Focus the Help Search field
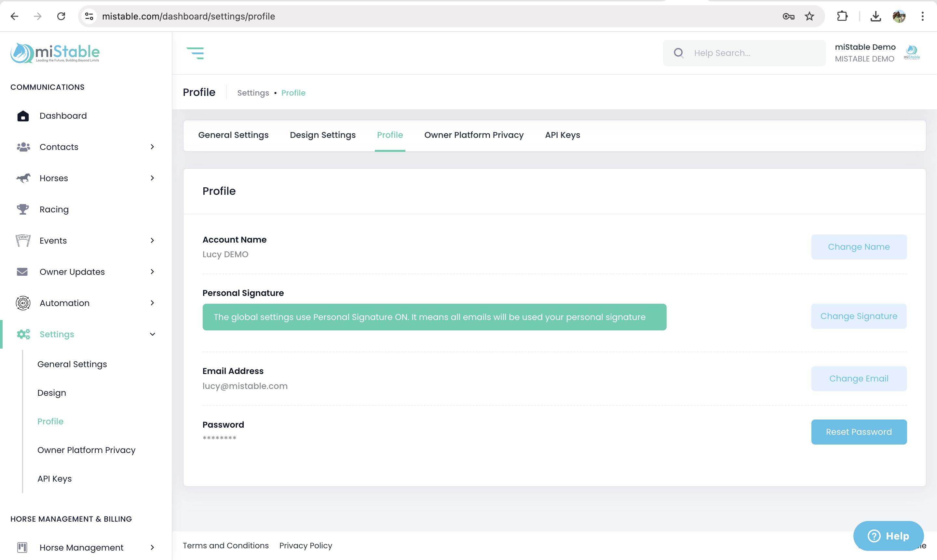This screenshot has width=937, height=560. click(751, 53)
